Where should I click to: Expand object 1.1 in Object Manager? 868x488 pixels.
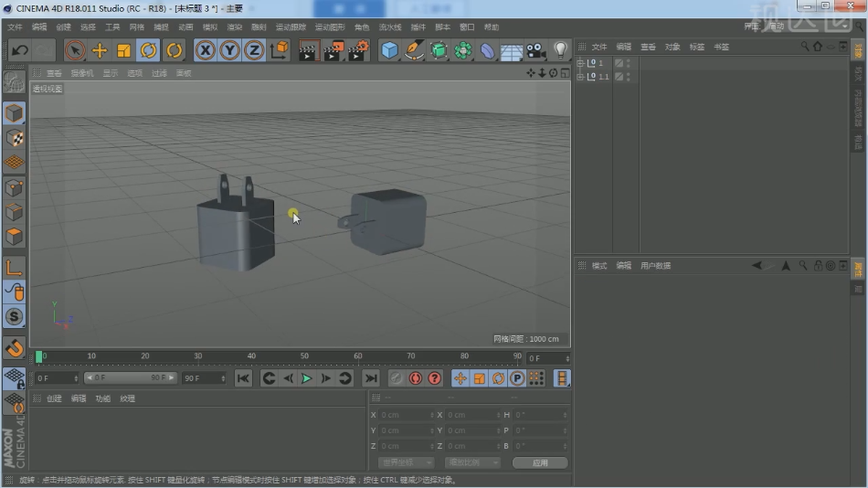[x=580, y=77]
